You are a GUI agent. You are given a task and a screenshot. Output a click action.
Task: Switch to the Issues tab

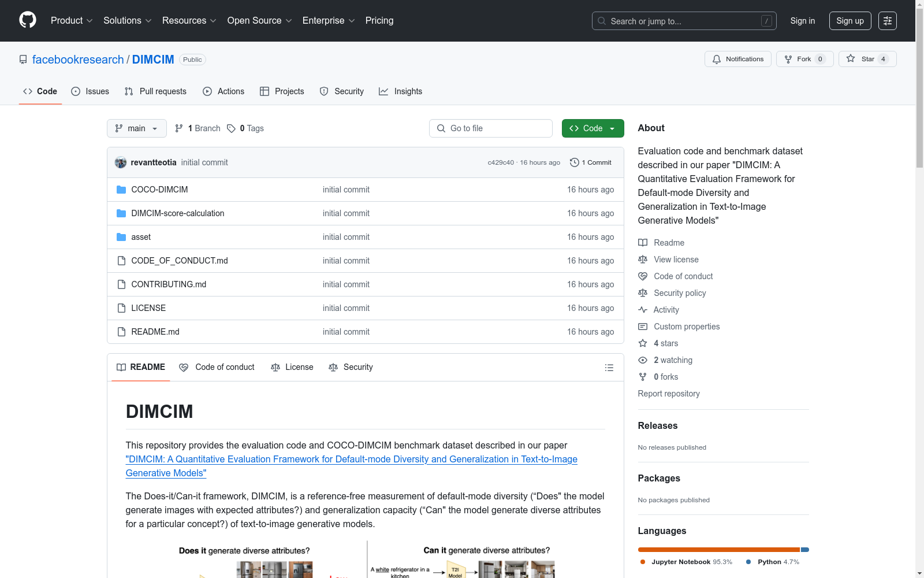(90, 91)
